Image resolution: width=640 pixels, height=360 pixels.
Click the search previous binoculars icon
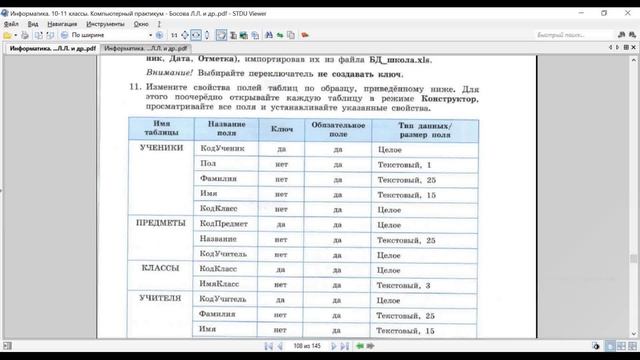622,35
